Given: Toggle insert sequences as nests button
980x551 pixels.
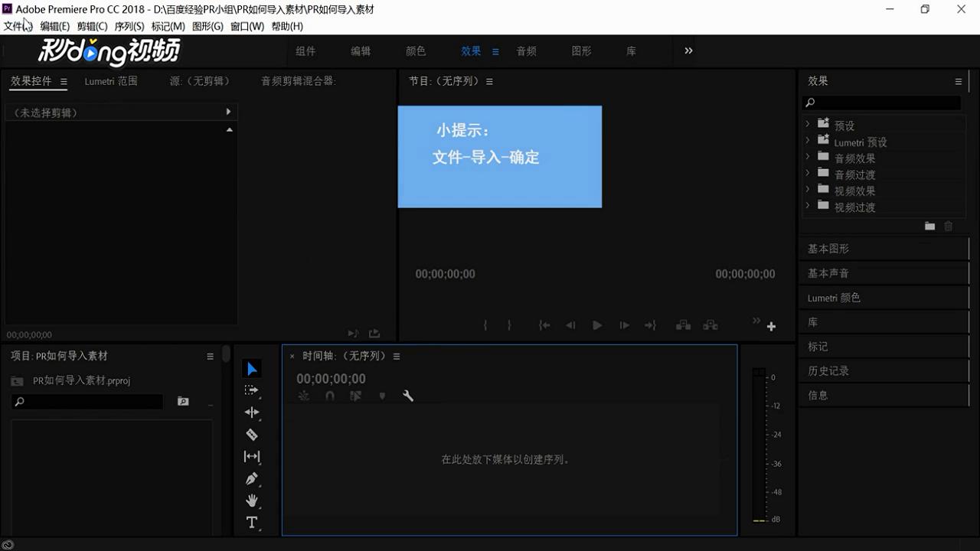Looking at the screenshot, I should (304, 396).
